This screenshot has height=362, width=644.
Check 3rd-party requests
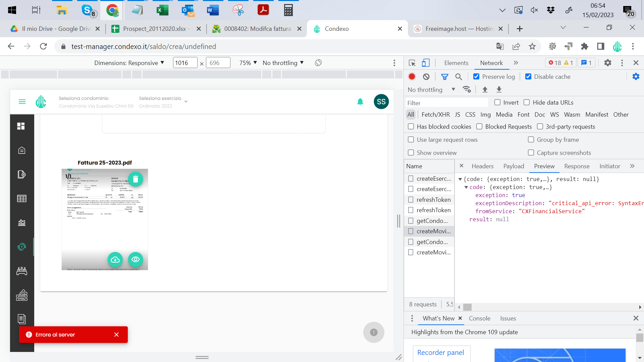click(540, 127)
